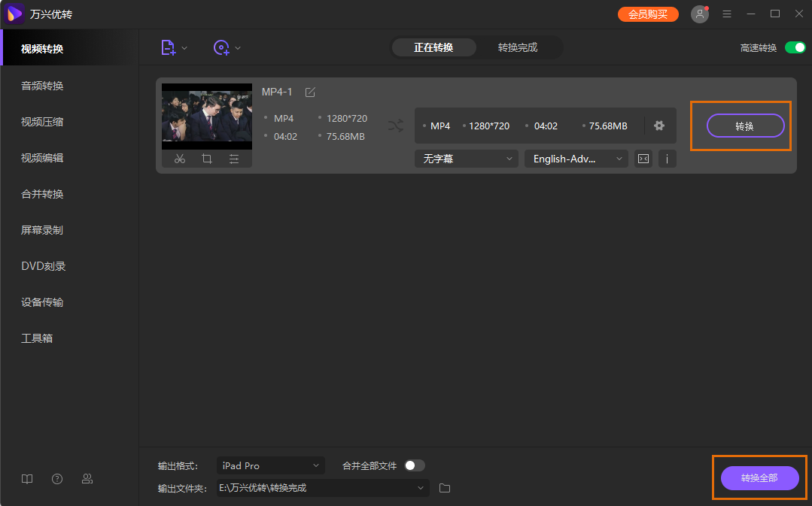
Task: Click the crop icon under the thumbnail
Action: pyautogui.click(x=207, y=159)
